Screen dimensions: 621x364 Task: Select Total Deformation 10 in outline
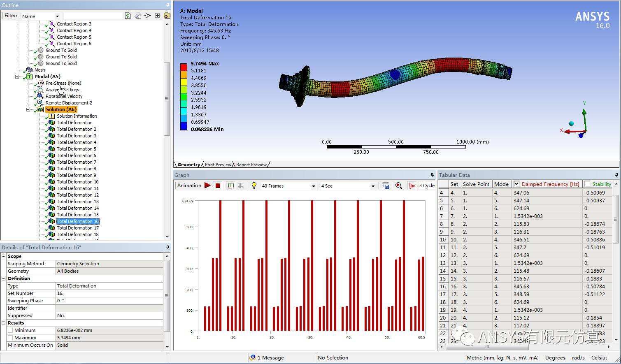77,182
